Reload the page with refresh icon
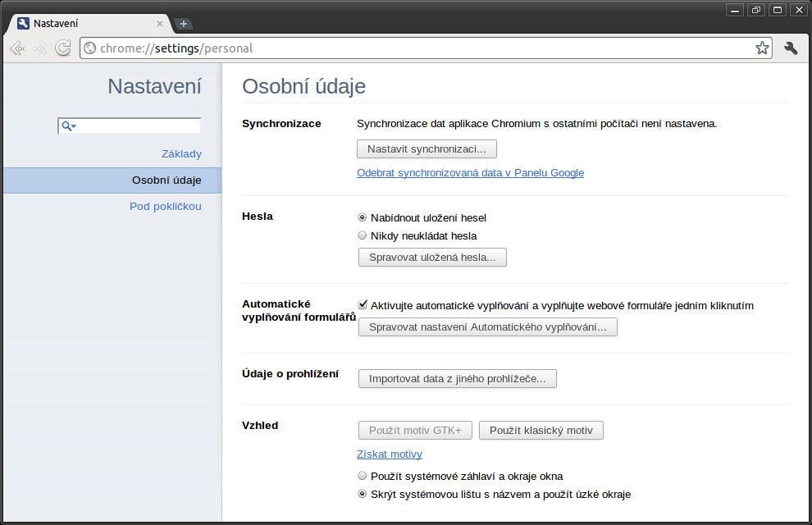The image size is (812, 525). click(x=63, y=48)
